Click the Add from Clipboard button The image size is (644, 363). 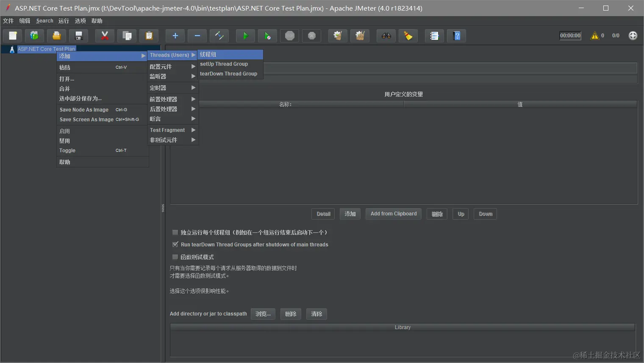(394, 214)
